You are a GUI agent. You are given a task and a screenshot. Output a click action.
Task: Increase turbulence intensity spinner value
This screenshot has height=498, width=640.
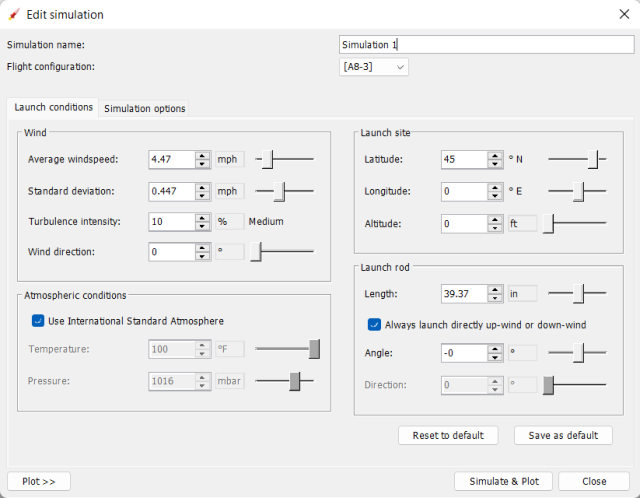click(202, 217)
